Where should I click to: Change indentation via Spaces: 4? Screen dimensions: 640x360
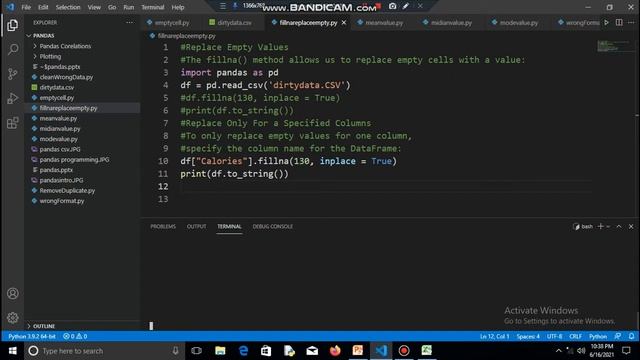pos(528,336)
